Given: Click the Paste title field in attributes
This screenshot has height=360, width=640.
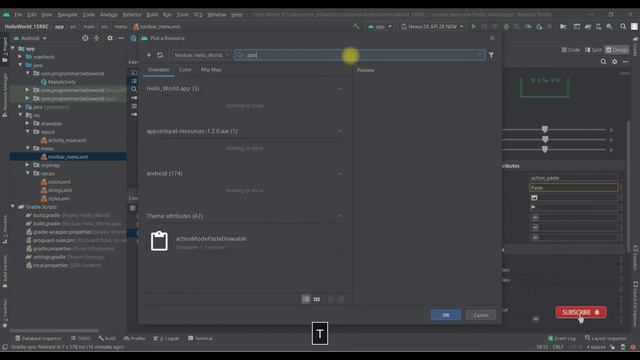Looking at the screenshot, I should tap(573, 188).
